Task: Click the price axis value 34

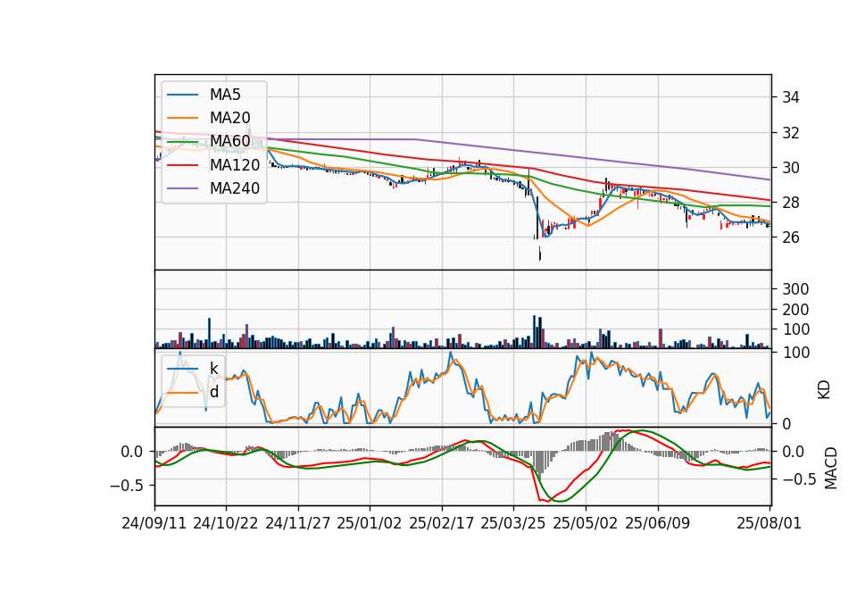Action: (791, 98)
